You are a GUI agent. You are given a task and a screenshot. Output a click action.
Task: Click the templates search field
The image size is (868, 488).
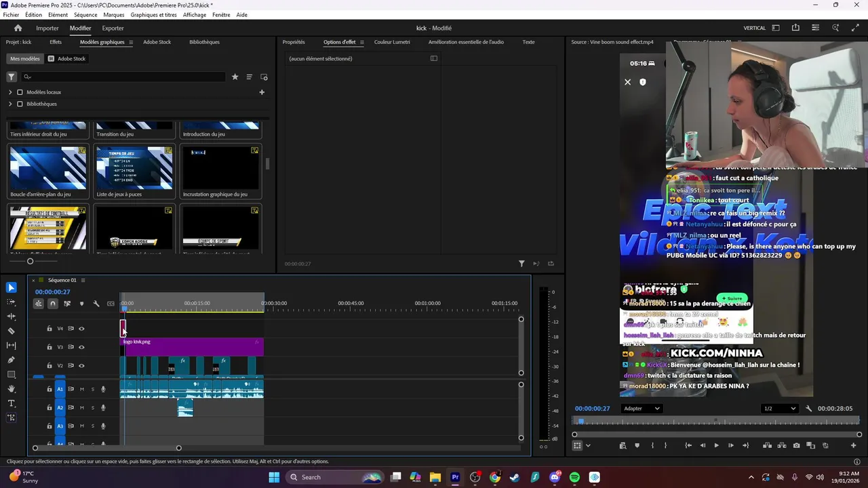(x=123, y=77)
